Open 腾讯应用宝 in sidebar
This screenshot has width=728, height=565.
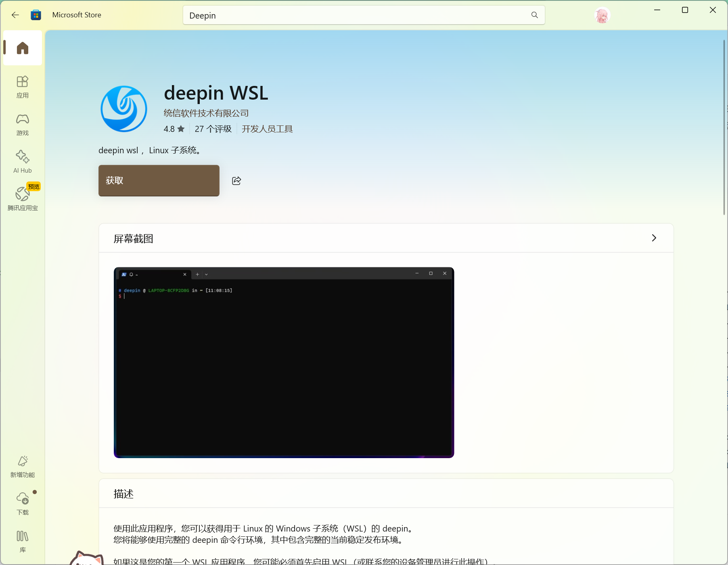tap(23, 198)
